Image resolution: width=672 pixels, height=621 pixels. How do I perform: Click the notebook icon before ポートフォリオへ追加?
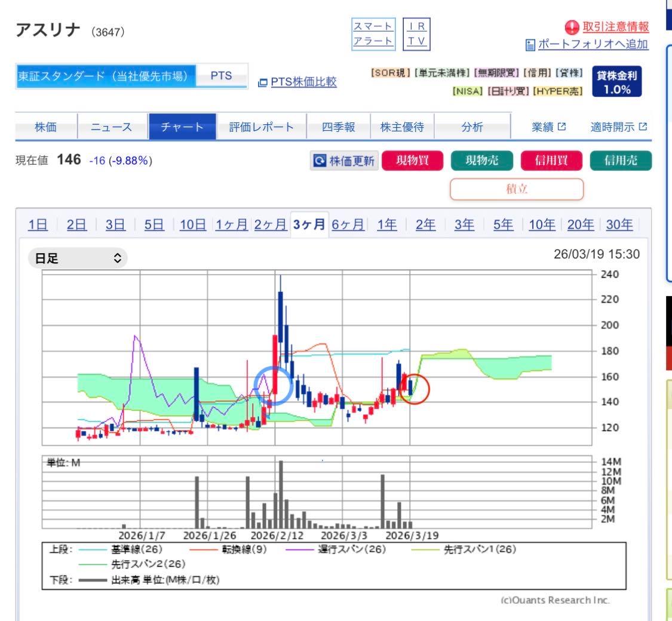point(530,44)
